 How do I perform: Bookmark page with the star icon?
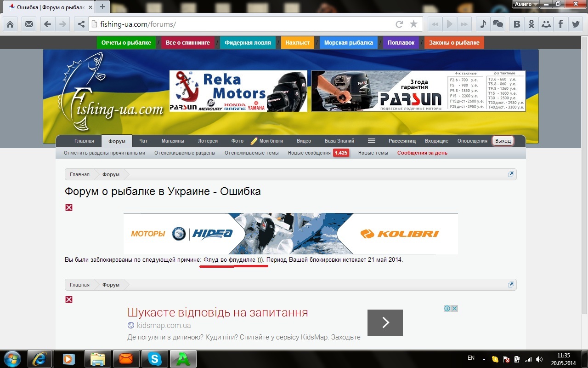(x=413, y=24)
